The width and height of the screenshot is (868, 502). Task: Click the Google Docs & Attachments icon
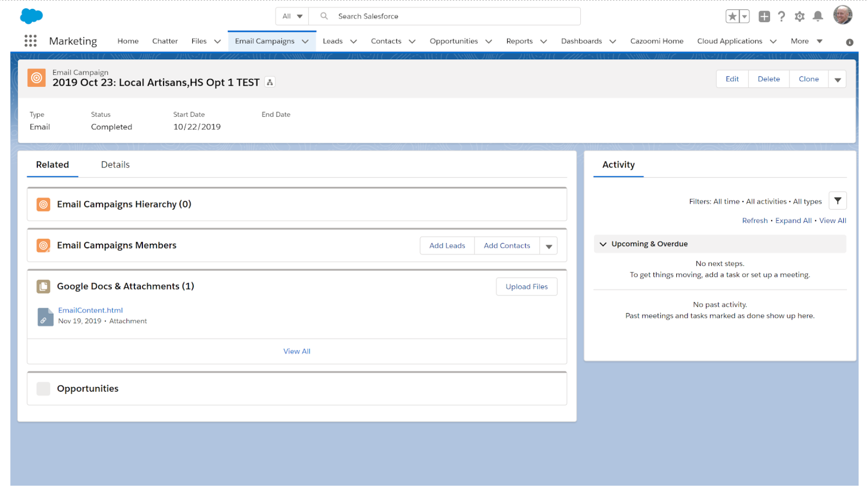pyautogui.click(x=43, y=286)
